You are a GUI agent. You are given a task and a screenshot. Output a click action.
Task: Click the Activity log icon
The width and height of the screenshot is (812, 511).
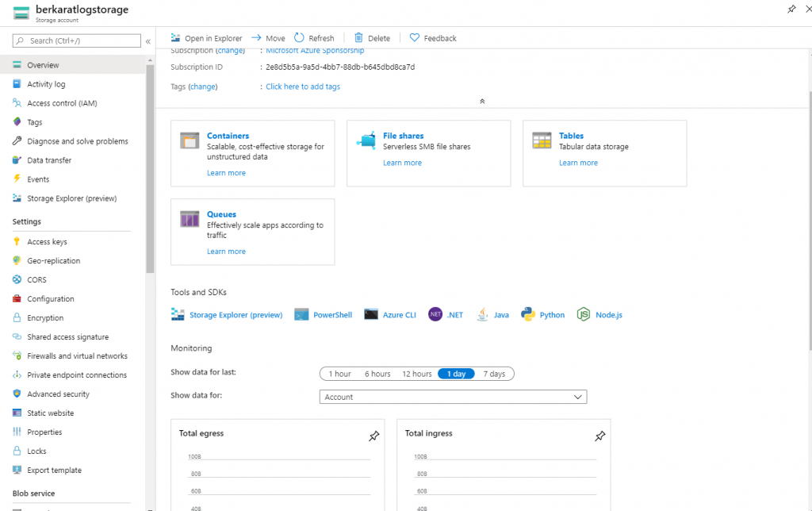click(17, 84)
